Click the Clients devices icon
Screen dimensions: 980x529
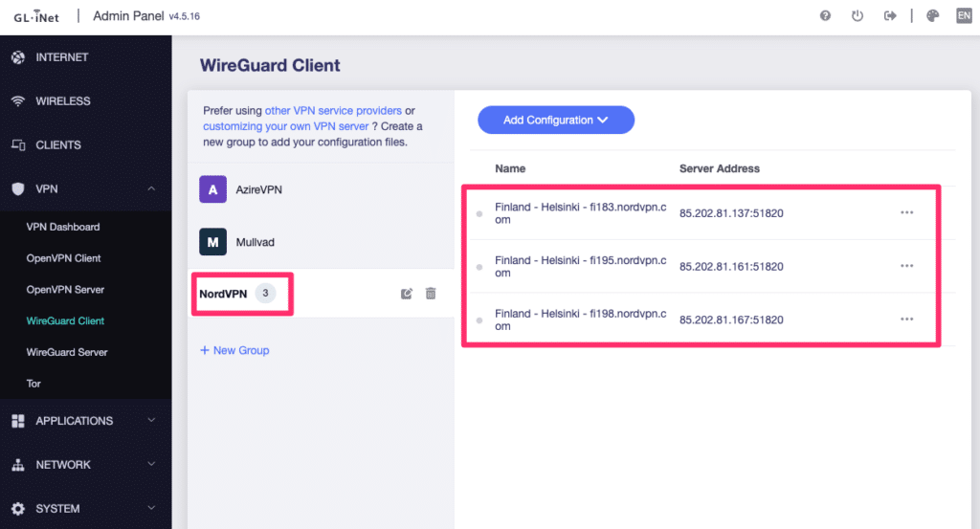click(x=18, y=144)
